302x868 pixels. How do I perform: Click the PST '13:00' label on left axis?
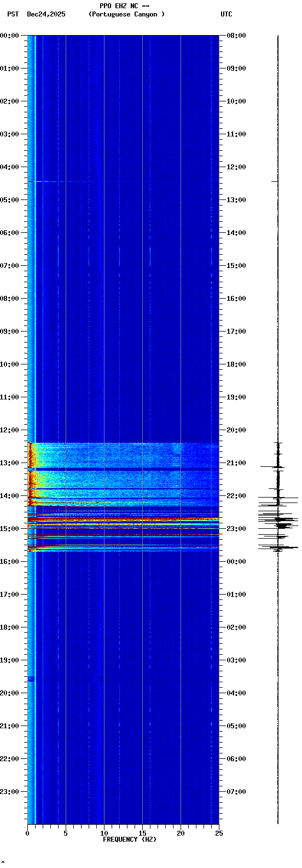[9, 463]
